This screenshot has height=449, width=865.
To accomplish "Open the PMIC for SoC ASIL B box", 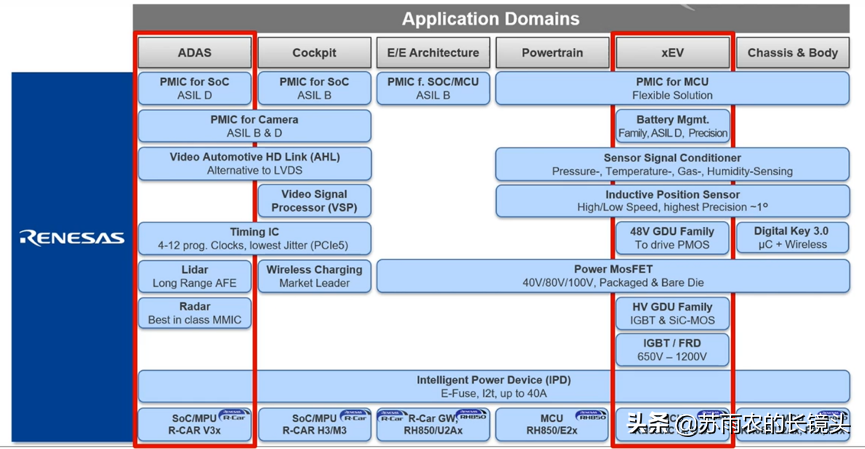I will [x=314, y=88].
